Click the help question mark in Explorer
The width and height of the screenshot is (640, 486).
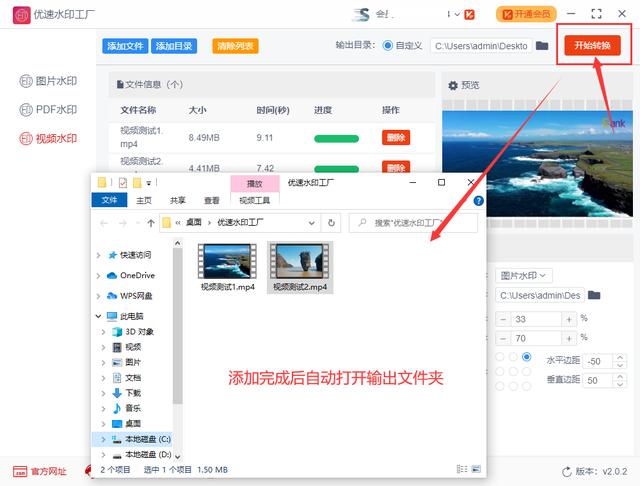[478, 200]
